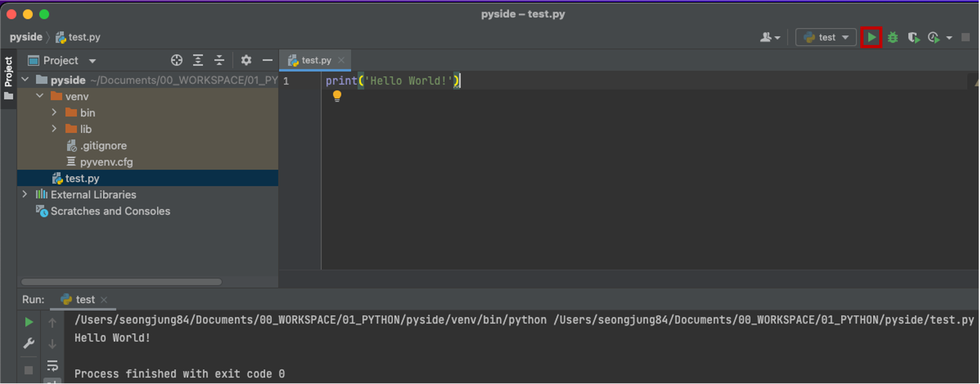Click the yellow lightbulb intention icon
This screenshot has height=384, width=980.
click(337, 95)
